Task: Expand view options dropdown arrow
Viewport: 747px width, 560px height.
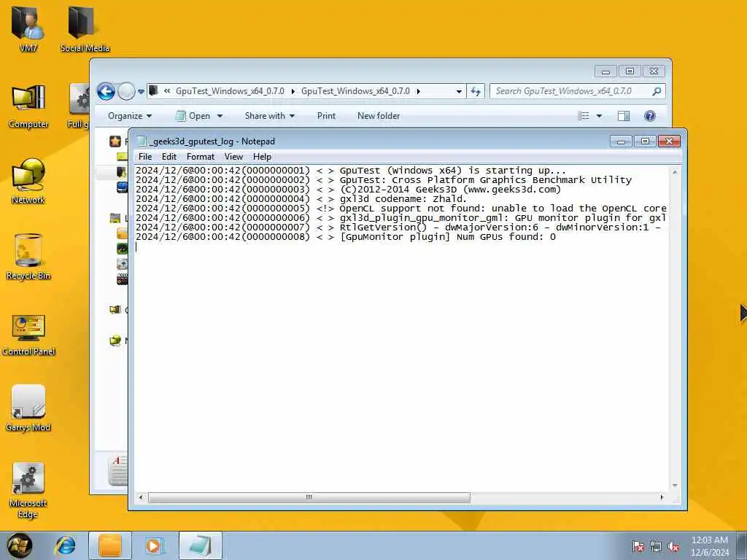Action: (x=600, y=116)
